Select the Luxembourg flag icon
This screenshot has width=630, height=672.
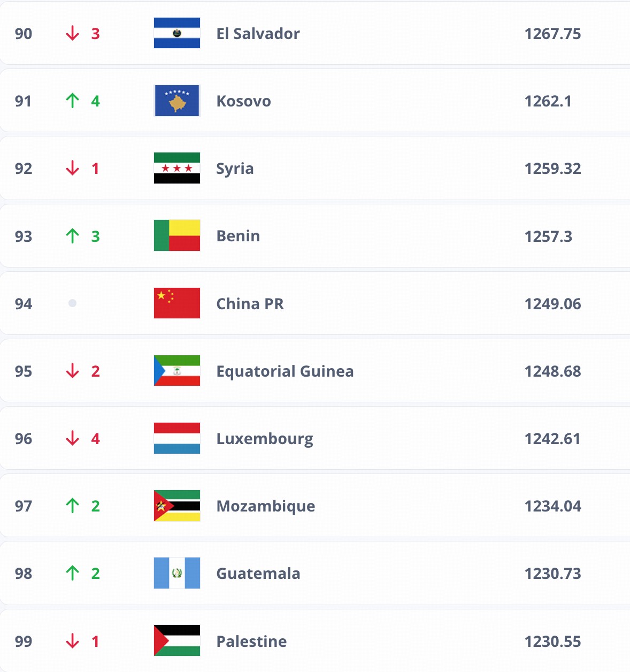click(177, 438)
